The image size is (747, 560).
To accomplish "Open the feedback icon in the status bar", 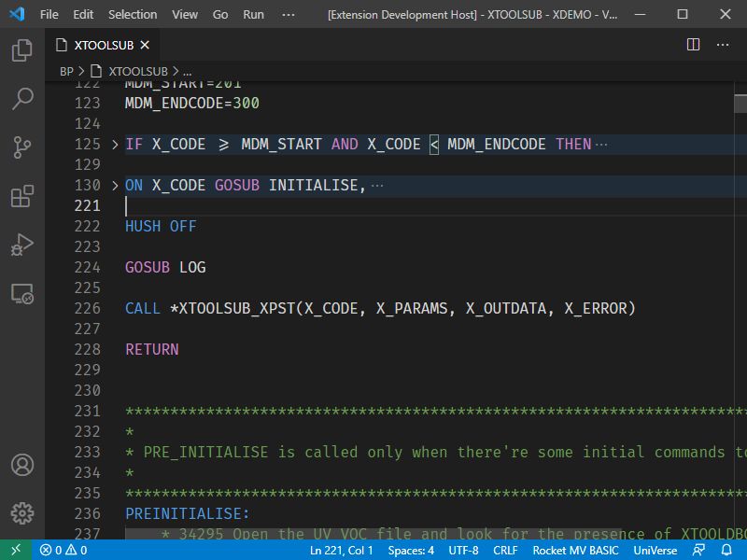I will pyautogui.click(x=698, y=551).
